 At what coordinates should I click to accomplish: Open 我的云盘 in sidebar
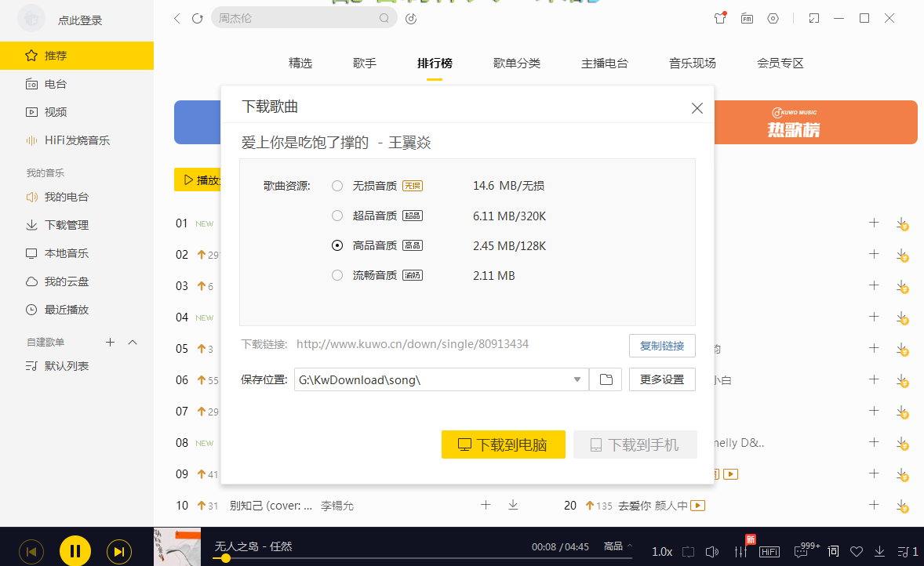click(77, 281)
